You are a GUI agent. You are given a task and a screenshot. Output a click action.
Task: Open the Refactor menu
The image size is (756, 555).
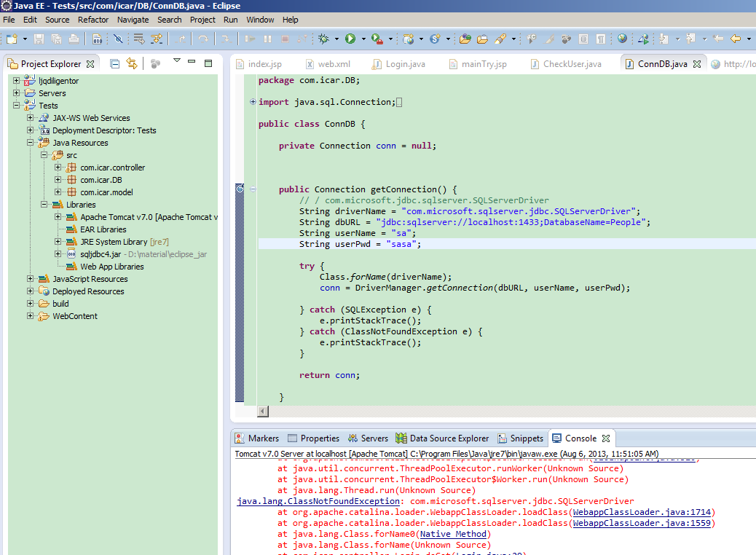point(93,20)
